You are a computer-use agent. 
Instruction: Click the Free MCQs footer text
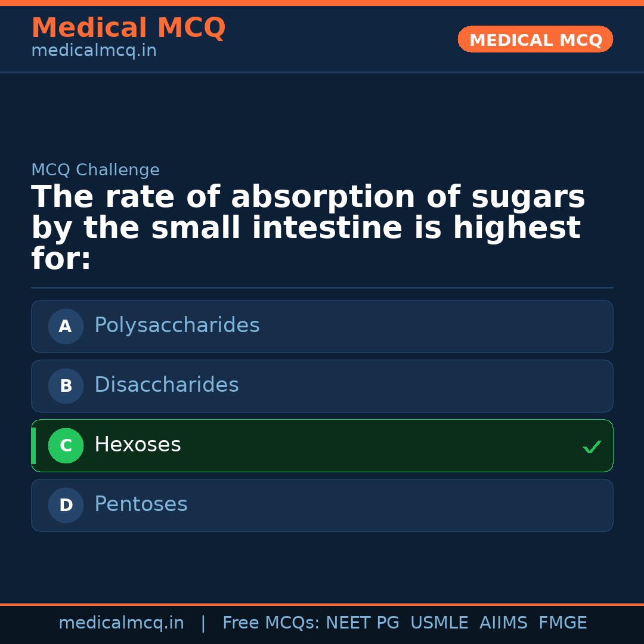coord(271,623)
